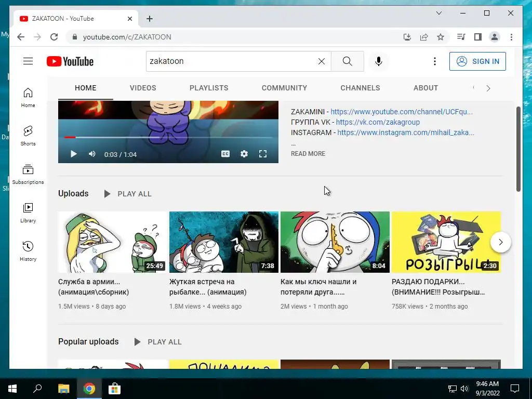Click the install app icon in the address bar
532x399 pixels.
pos(407,37)
